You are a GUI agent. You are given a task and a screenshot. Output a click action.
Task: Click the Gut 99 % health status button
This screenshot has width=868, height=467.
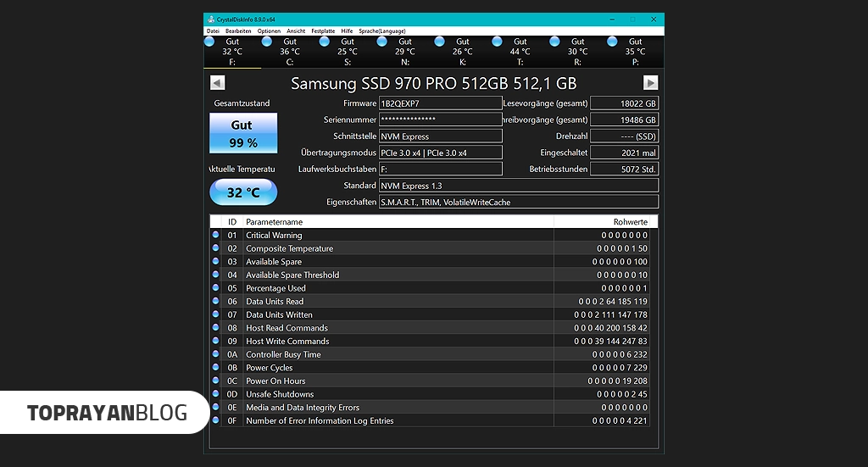pyautogui.click(x=243, y=133)
